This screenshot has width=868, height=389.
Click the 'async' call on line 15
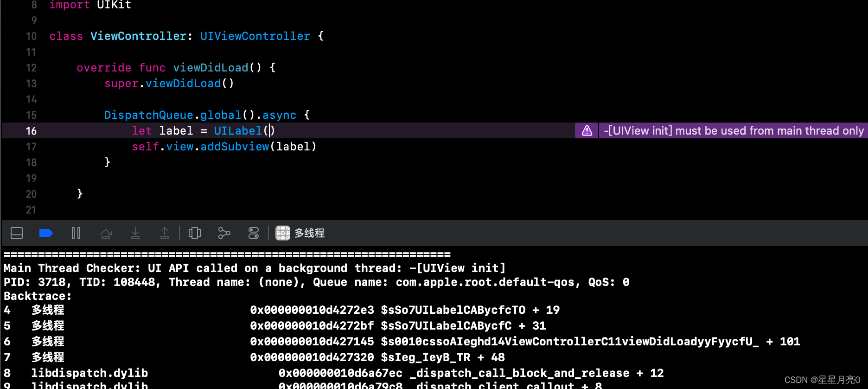[x=279, y=115]
